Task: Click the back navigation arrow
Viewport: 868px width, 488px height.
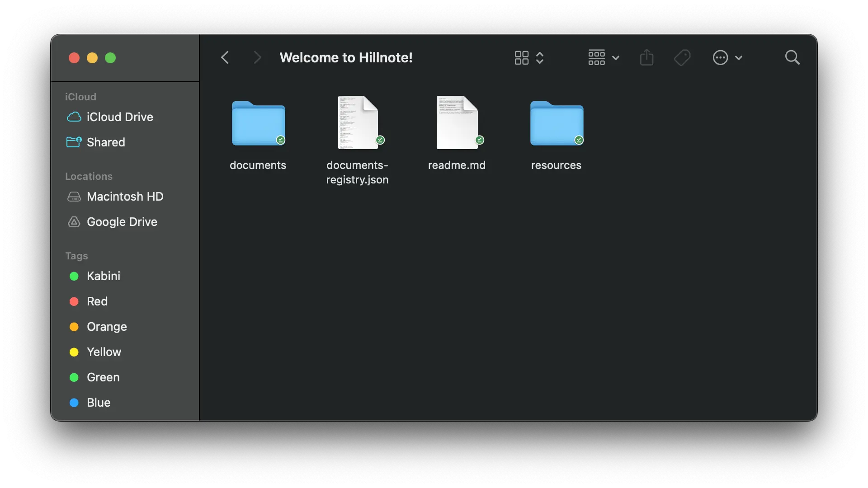Action: [x=225, y=57]
